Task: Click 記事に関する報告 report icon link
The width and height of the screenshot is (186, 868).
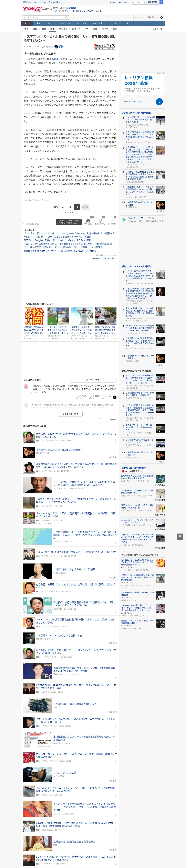Action: (31, 224)
